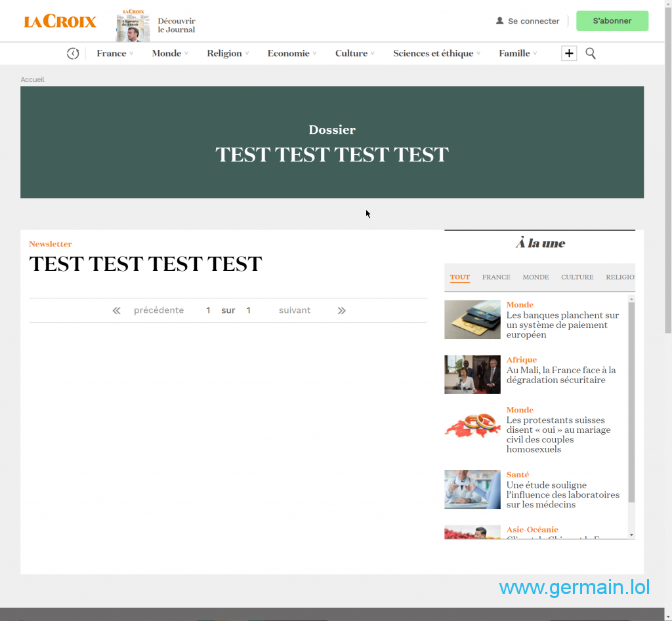Expand the Monde navigation dropdown
The image size is (672, 621).
point(170,54)
